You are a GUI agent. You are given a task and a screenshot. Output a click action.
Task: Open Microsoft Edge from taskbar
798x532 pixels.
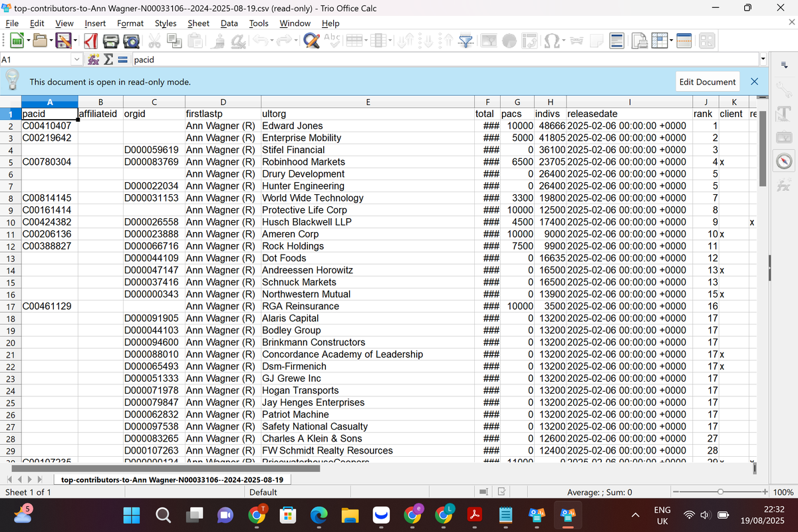[319, 515]
